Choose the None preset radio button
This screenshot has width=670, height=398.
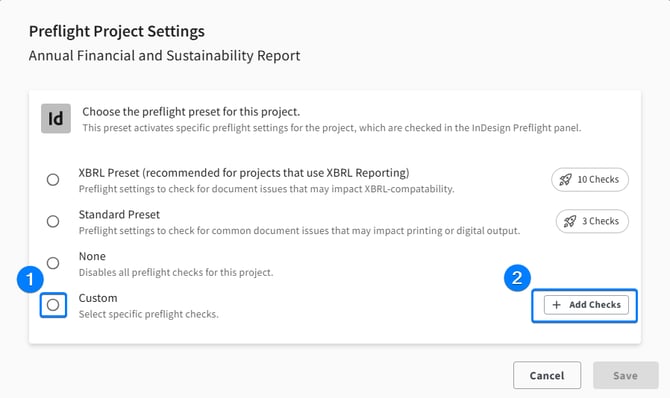(53, 263)
